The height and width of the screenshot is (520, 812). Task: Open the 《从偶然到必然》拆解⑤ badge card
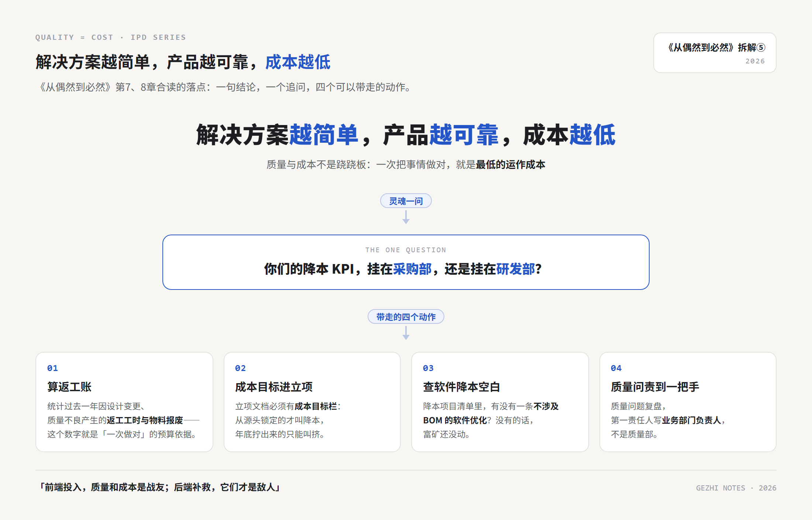tap(715, 53)
